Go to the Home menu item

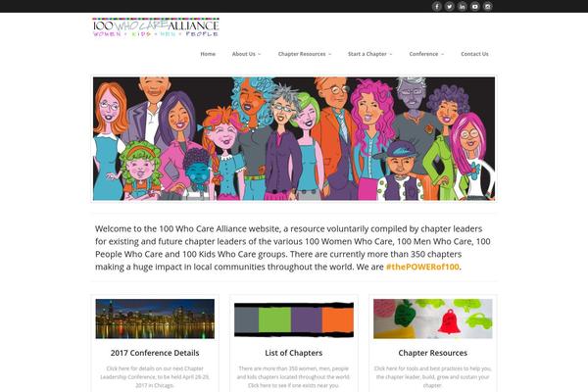tap(208, 54)
